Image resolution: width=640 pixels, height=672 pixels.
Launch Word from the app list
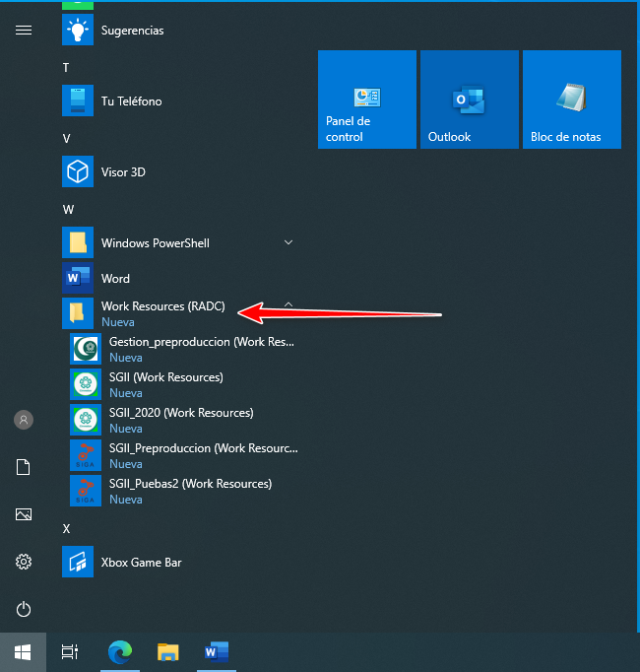coord(115,279)
